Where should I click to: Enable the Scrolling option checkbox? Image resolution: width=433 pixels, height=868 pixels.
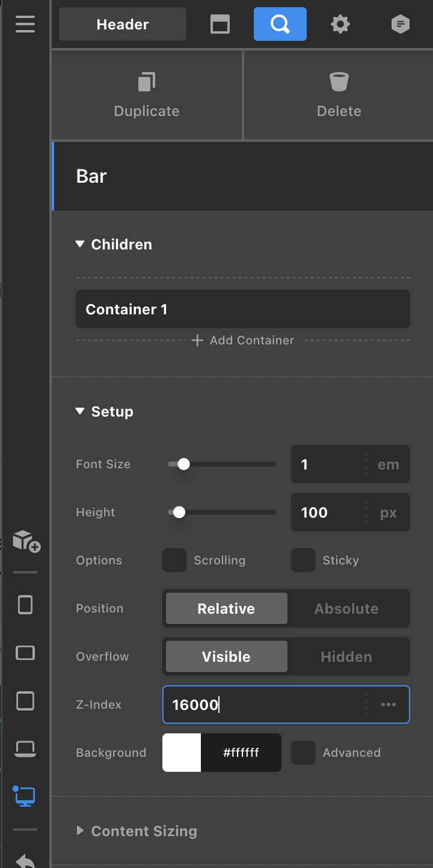(174, 560)
